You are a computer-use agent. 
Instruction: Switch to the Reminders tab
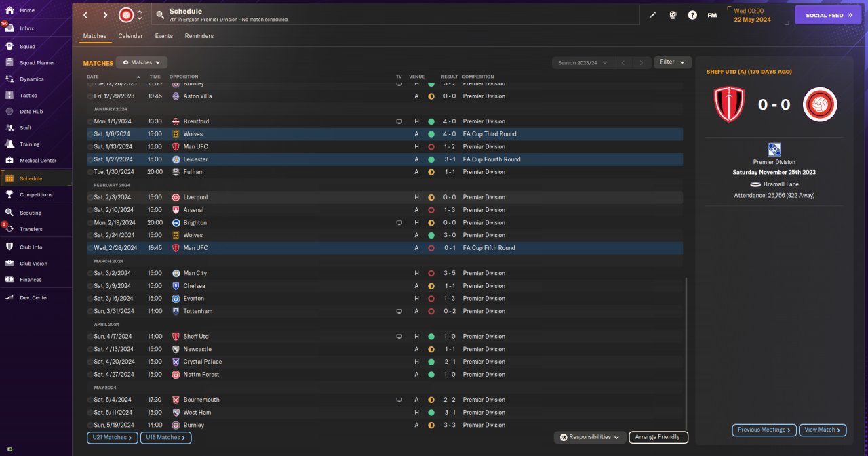[199, 36]
